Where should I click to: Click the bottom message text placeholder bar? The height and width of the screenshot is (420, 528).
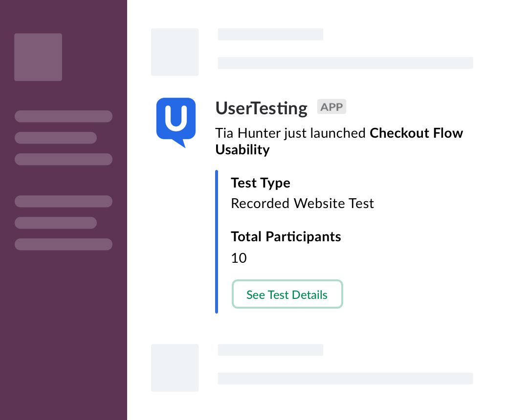345,378
